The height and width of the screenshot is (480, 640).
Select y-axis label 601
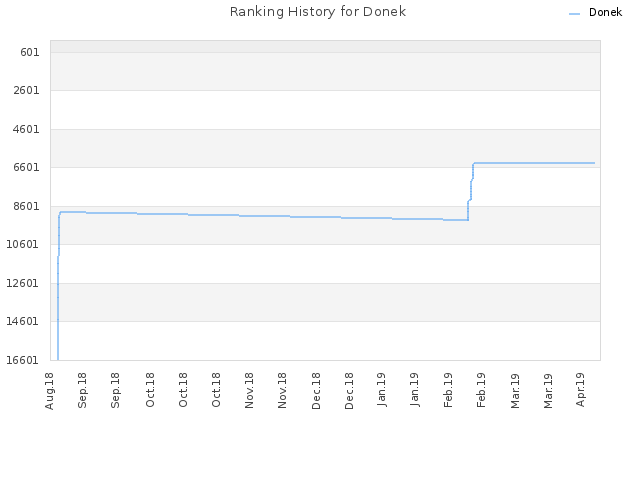30,52
